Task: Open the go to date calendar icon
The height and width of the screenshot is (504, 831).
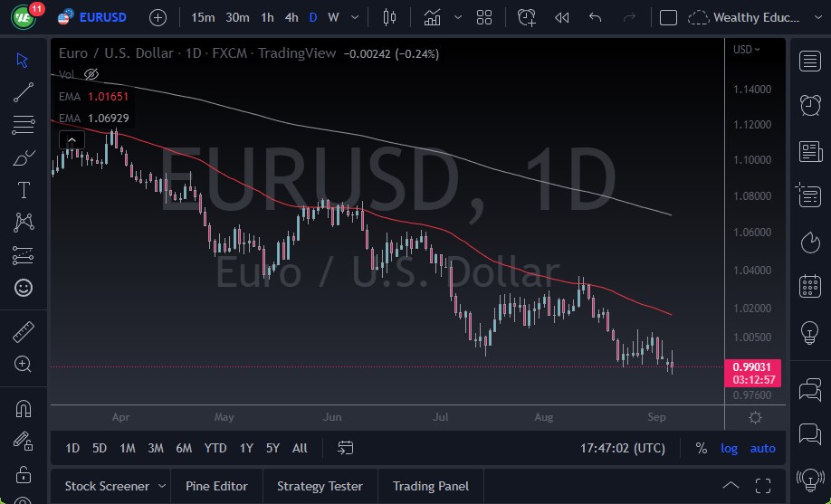Action: pyautogui.click(x=345, y=449)
